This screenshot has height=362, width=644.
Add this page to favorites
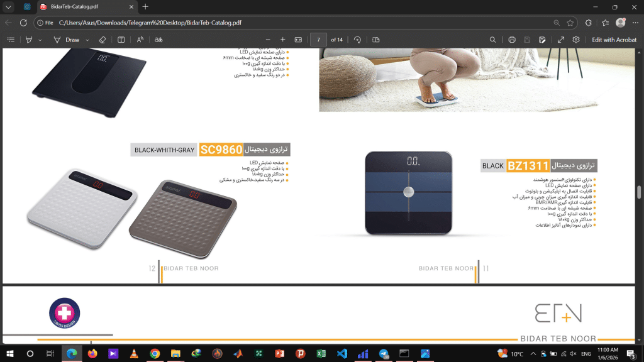click(x=570, y=23)
